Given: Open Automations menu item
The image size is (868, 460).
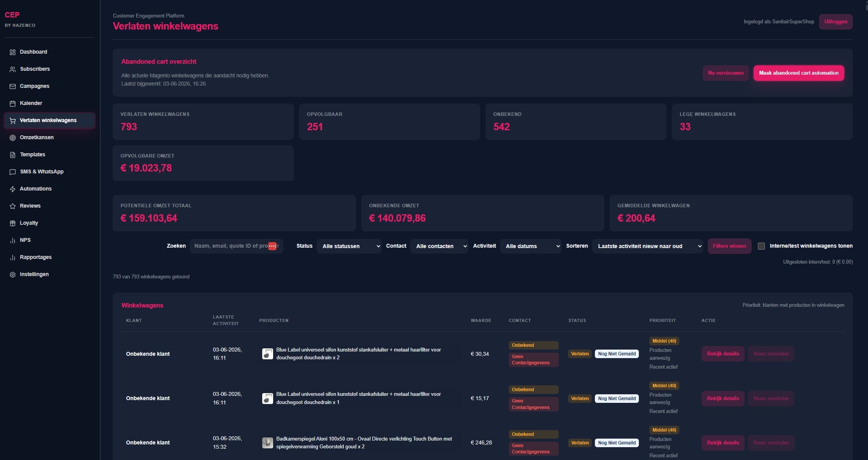Looking at the screenshot, I should point(49,189).
